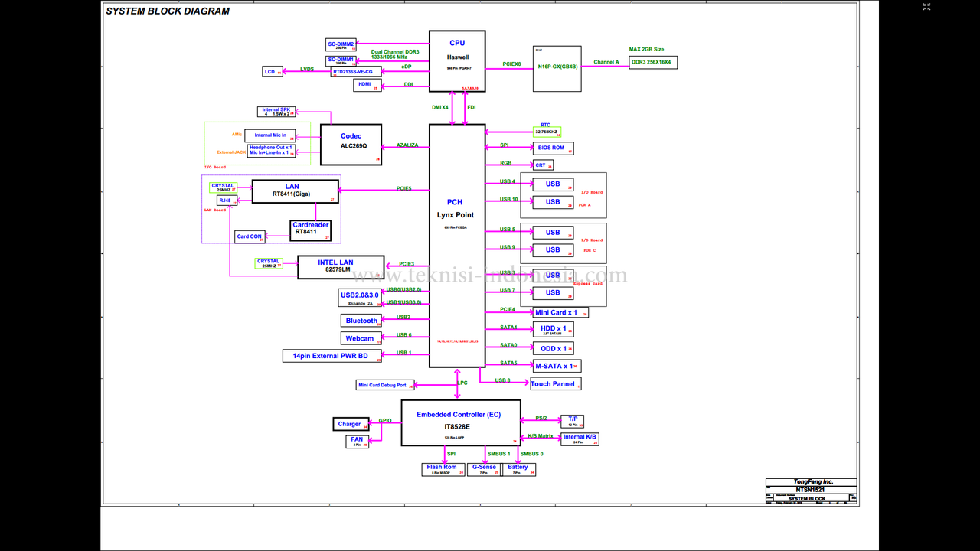This screenshot has width=980, height=551.
Task: Click the CRT box
Action: (x=543, y=165)
